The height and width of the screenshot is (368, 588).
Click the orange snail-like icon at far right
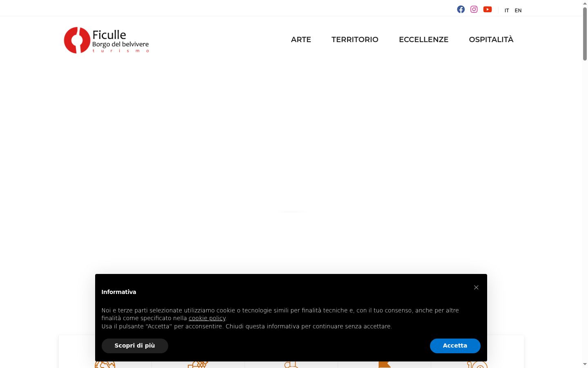477,365
